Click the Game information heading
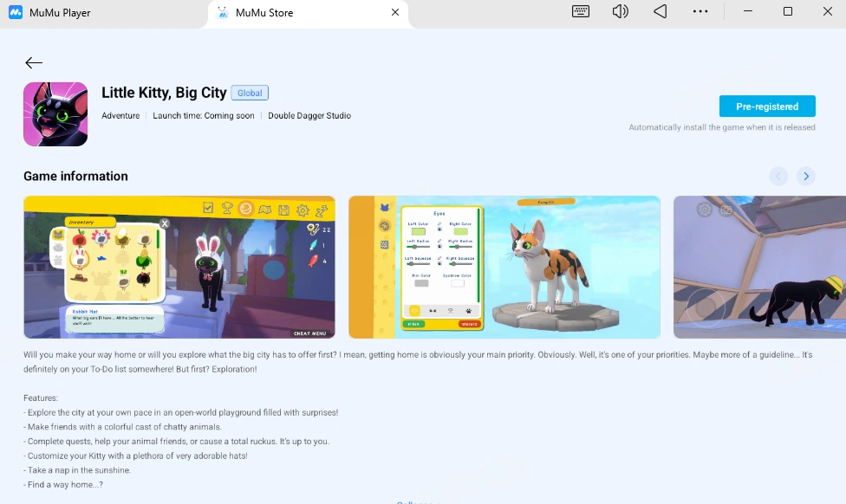 pos(75,177)
